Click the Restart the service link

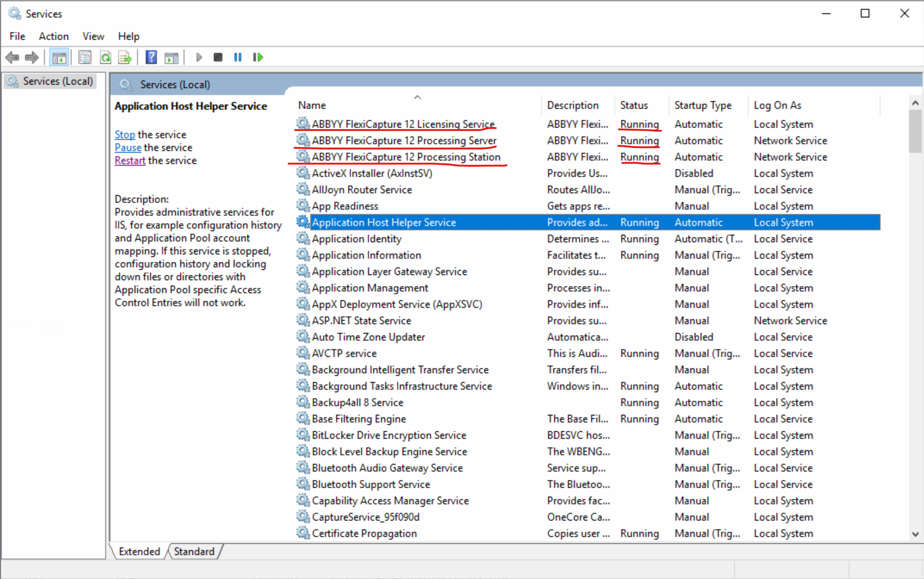[x=130, y=161]
